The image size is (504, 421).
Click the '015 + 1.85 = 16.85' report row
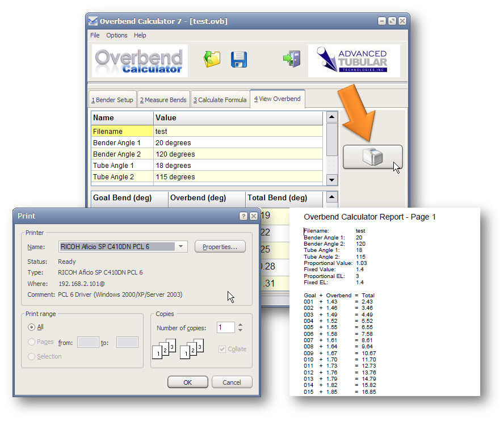click(340, 391)
